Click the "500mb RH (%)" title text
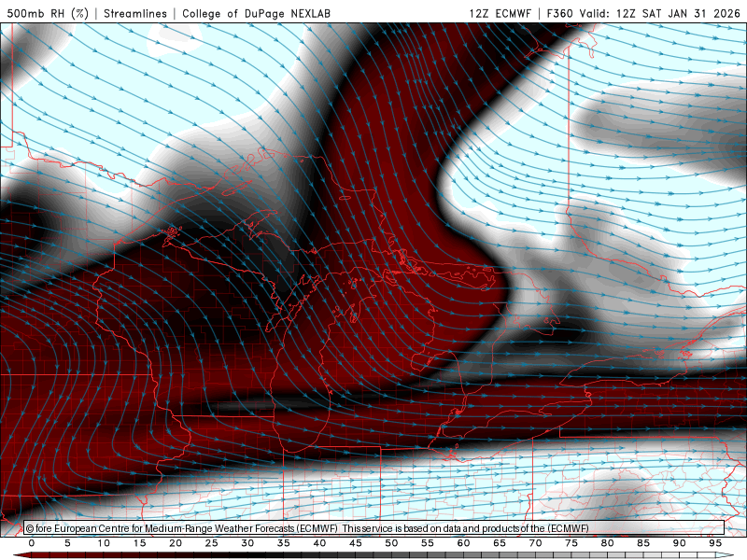Viewport: 747px width, 560px height. click(x=48, y=13)
